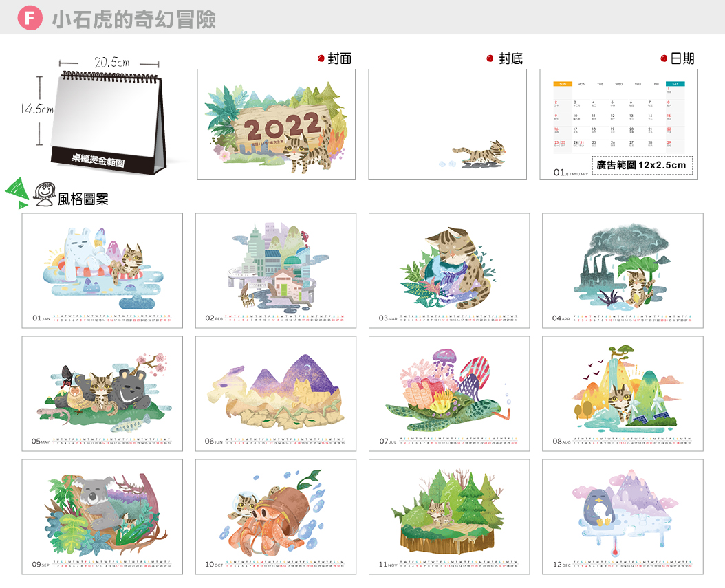Select the 12 DEC penguin page
This screenshot has width=725, height=588.
pyautogui.click(x=623, y=516)
